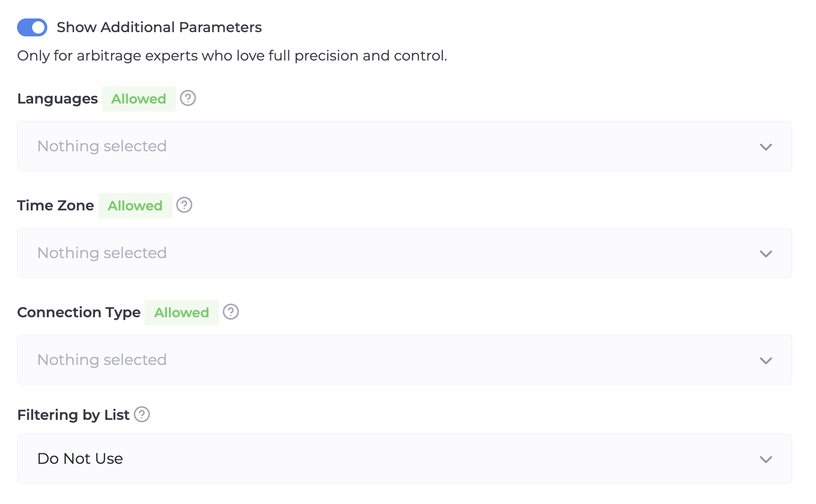Click the Filtering by List help icon
The width and height of the screenshot is (816, 504).
(x=142, y=415)
